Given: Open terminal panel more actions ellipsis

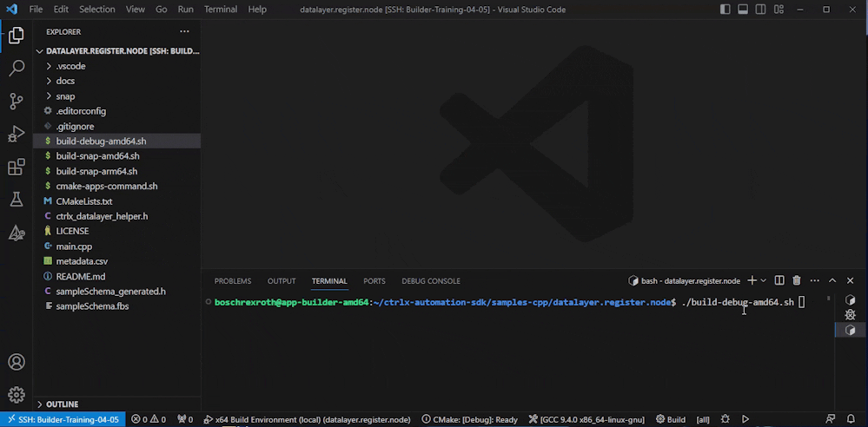Looking at the screenshot, I should 814,280.
